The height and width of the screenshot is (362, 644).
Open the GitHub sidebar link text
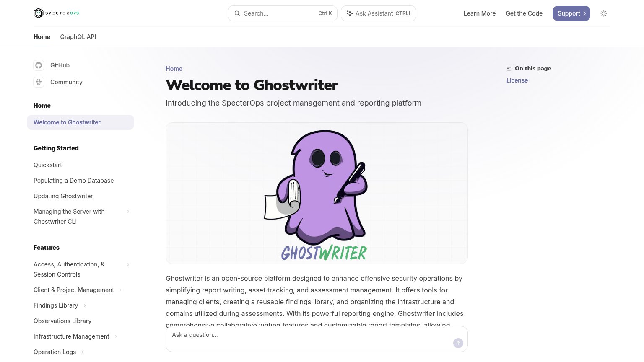pyautogui.click(x=60, y=65)
